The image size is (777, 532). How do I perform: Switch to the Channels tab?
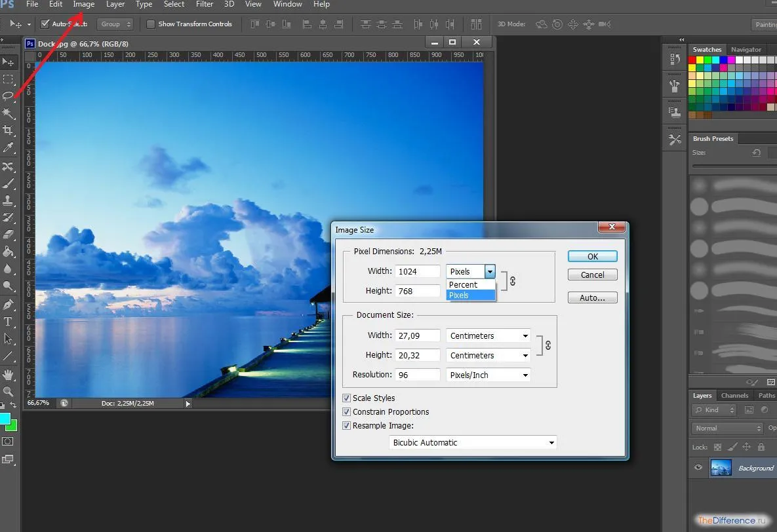(734, 395)
